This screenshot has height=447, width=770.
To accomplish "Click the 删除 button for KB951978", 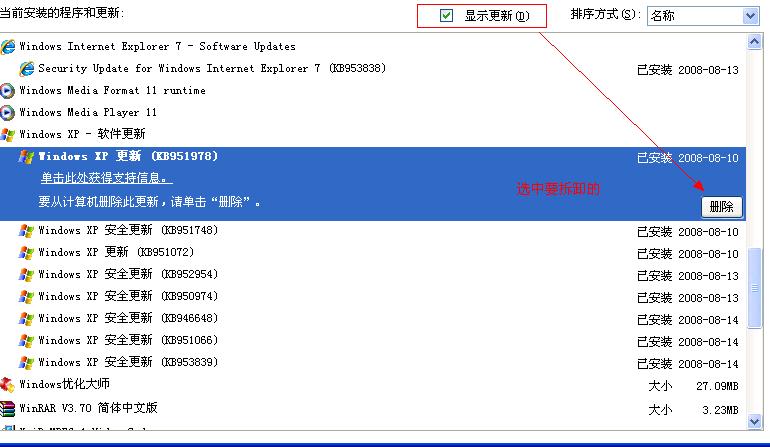I will click(x=721, y=207).
